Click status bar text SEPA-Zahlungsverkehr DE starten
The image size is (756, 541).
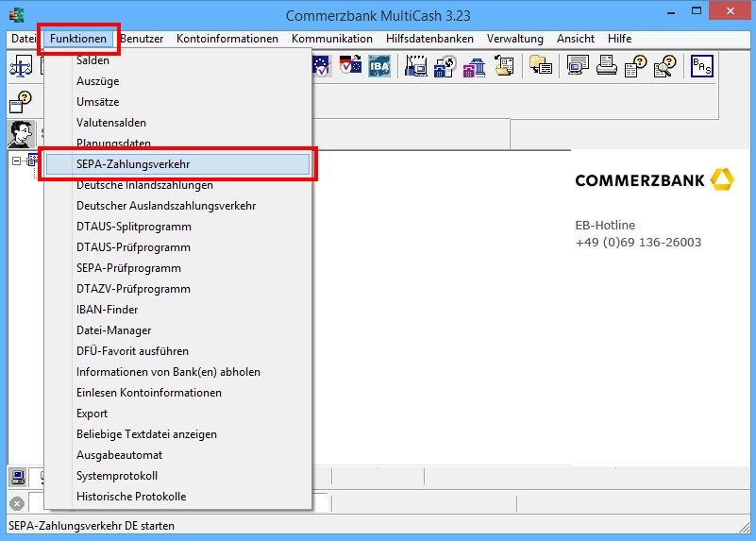pos(92,526)
